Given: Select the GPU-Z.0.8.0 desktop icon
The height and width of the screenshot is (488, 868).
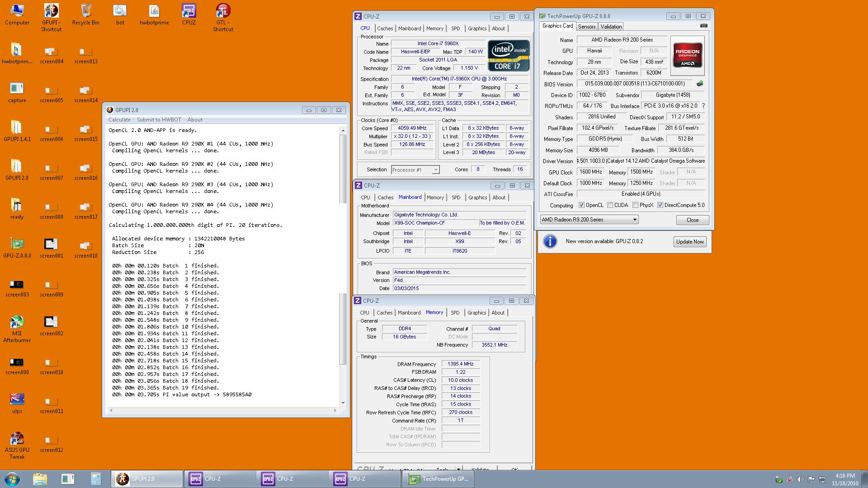Looking at the screenshot, I should [17, 248].
